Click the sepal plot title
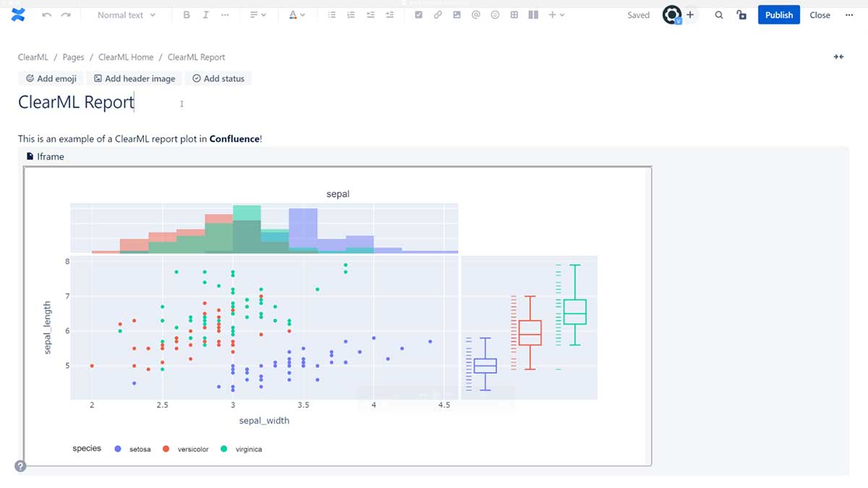Screen dimensions: 868x488 coord(338,194)
